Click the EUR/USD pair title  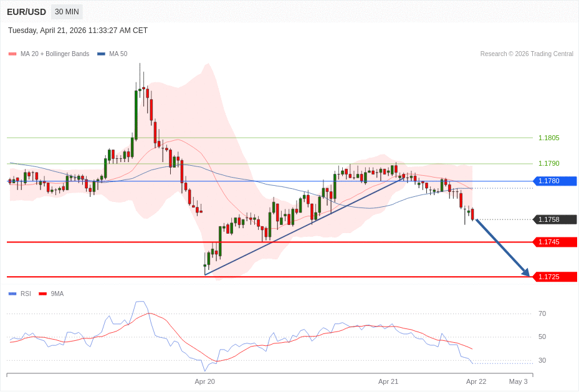26,12
